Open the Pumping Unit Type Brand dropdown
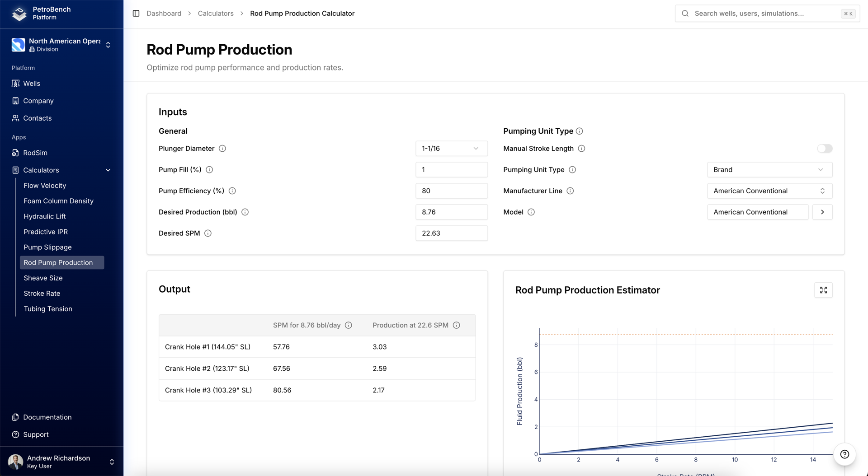The image size is (868, 476). pyautogui.click(x=769, y=169)
